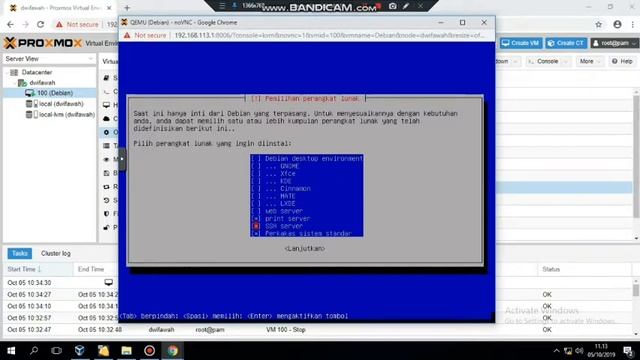Click forward arrow in Proxmox browser
This screenshot has width=640, height=360.
(x=25, y=24)
